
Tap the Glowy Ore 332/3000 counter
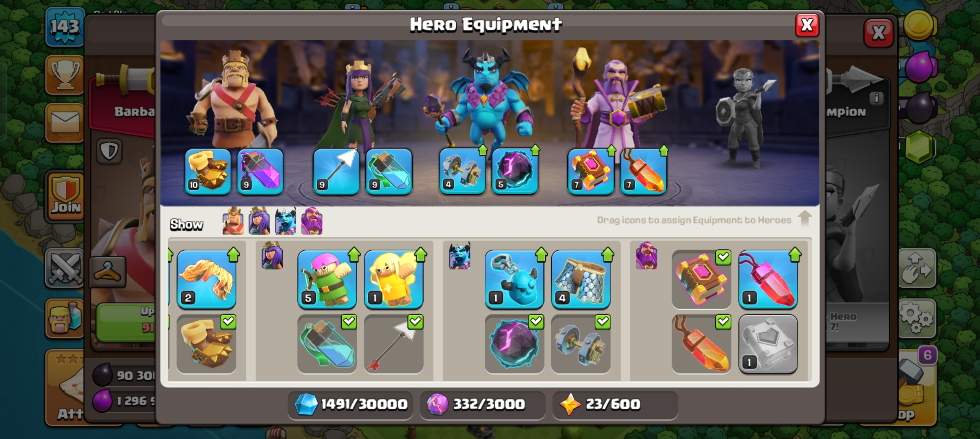482,404
